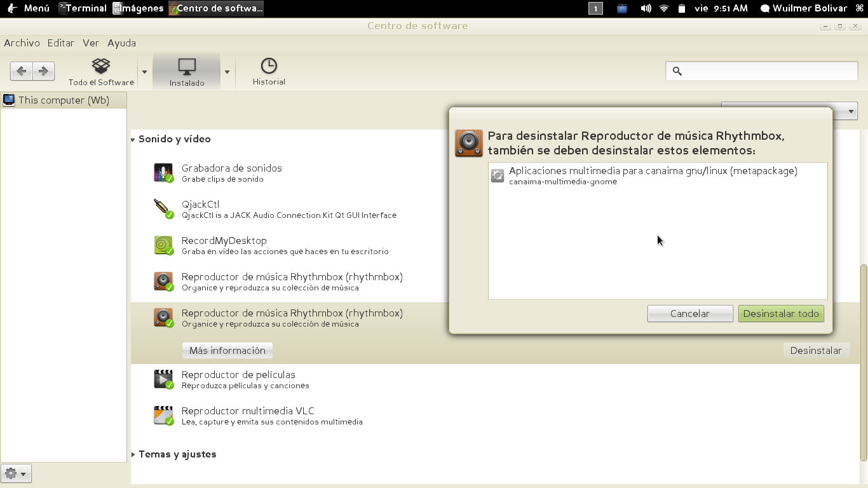Viewport: 868px width, 488px height.
Task: Click workspace switcher number 1
Action: 595,8
